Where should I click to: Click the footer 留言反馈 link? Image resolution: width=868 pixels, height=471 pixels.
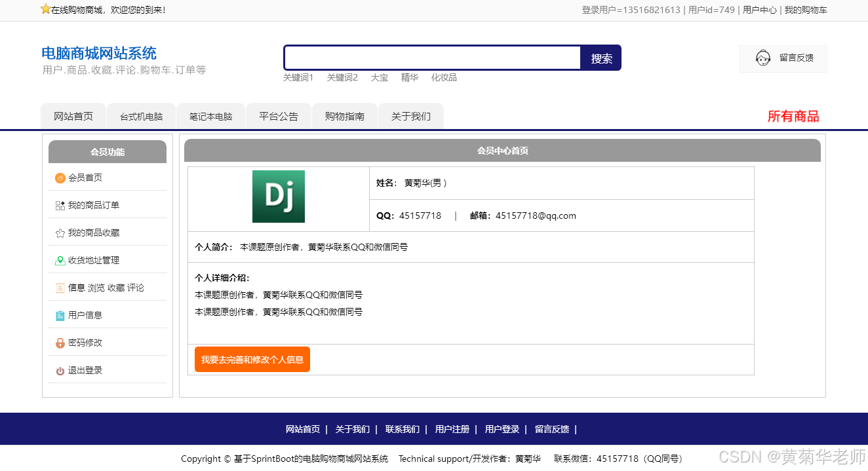(552, 430)
